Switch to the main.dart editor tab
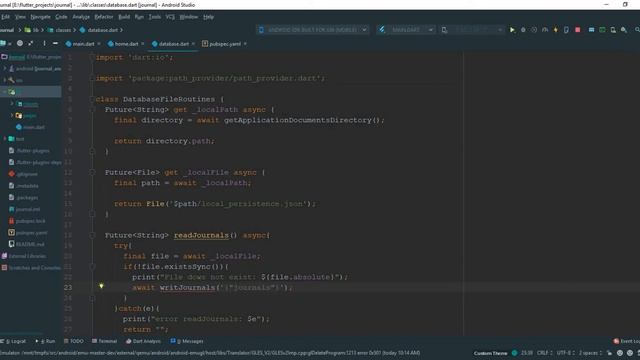The image size is (640, 360). coord(83,44)
